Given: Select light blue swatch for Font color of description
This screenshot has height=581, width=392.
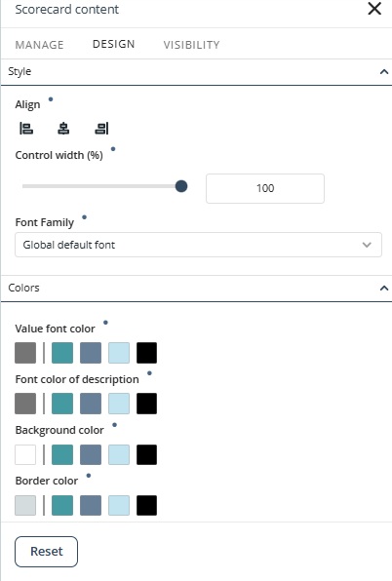Looking at the screenshot, I should 119,404.
